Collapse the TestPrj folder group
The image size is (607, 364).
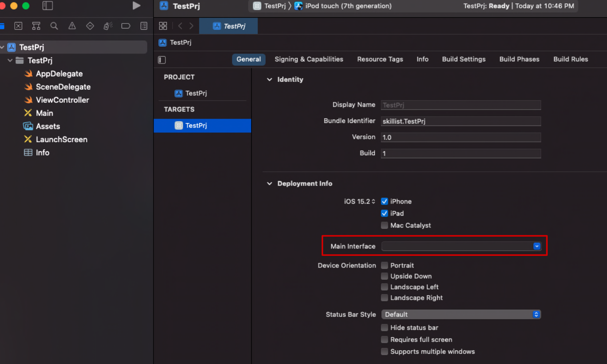point(10,60)
